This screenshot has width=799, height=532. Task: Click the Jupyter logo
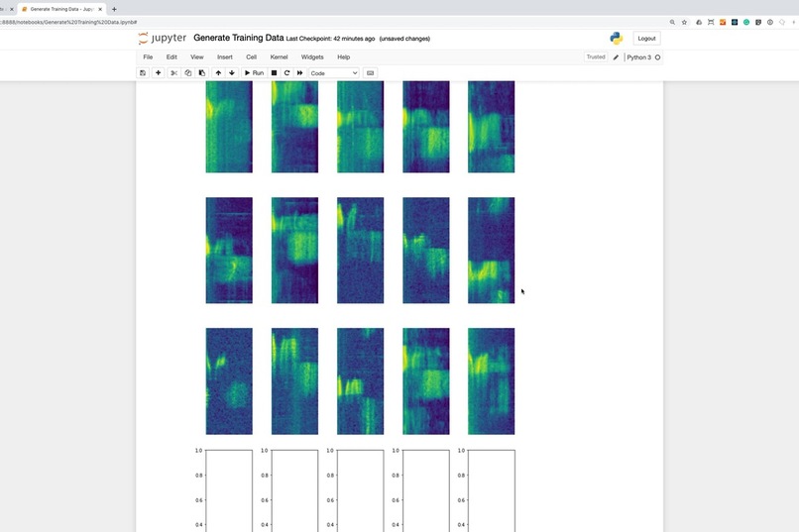(x=163, y=39)
